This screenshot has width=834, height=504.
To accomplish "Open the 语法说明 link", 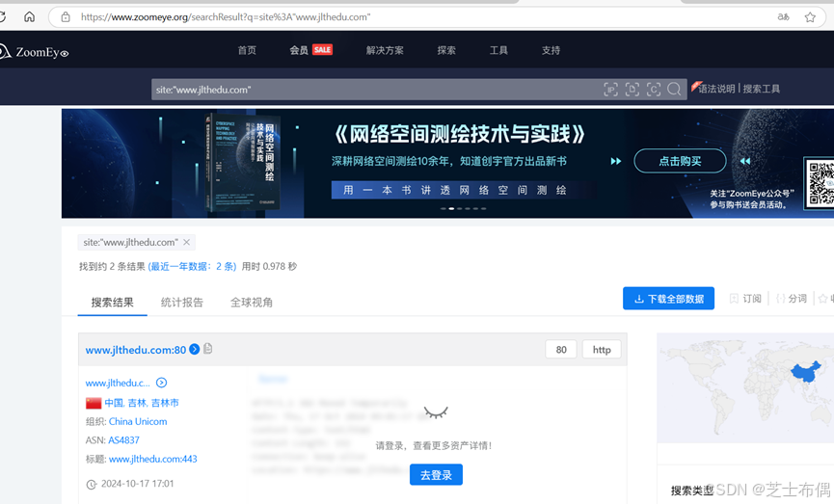I will [x=716, y=89].
